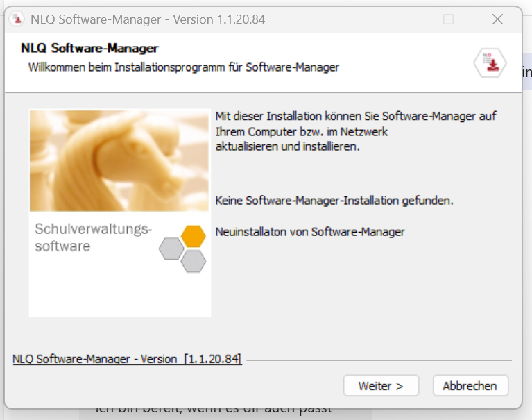This screenshot has height=420, width=532.
Task: Click the Keine Software-Manager-Installation gefunden message
Action: 334,201
